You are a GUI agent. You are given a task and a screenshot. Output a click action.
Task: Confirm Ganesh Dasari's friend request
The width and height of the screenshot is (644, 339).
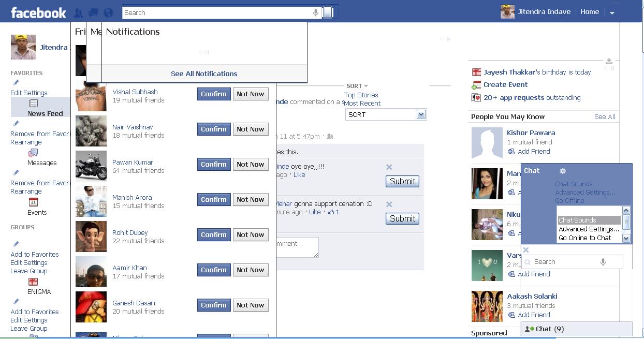[x=214, y=305]
